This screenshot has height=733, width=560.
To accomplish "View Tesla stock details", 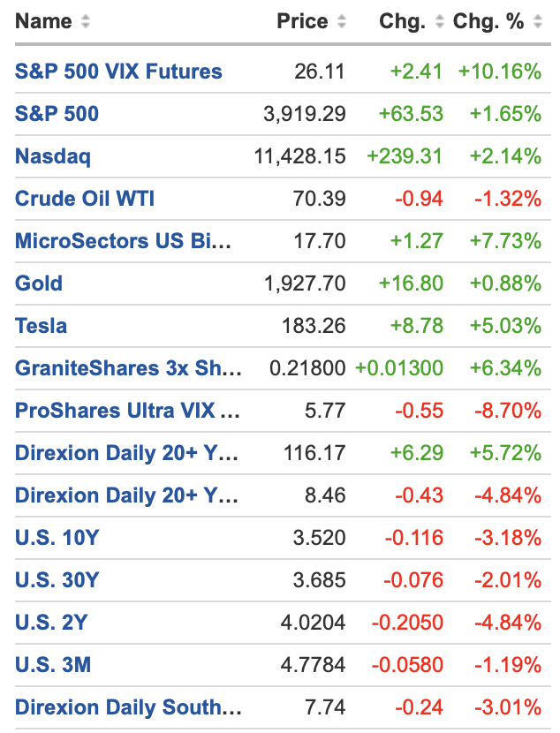I will (x=41, y=326).
